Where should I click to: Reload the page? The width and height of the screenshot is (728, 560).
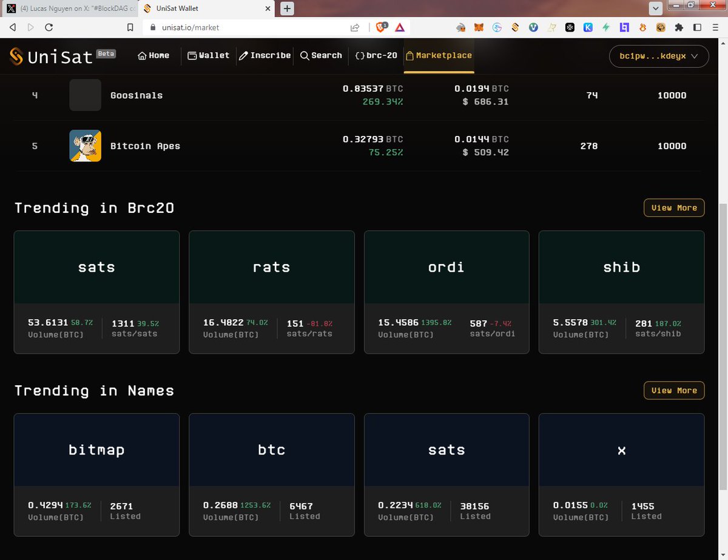pyautogui.click(x=49, y=27)
